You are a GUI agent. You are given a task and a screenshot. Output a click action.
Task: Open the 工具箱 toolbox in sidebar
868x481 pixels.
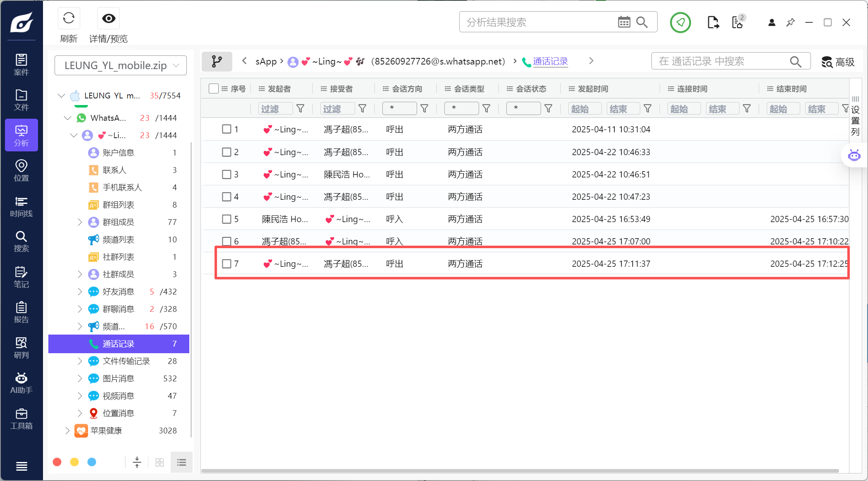21,419
